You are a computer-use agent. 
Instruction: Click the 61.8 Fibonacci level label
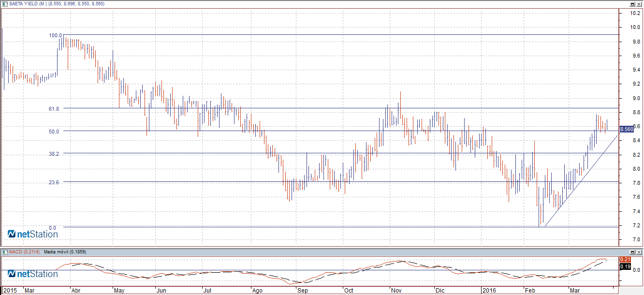[54, 109]
